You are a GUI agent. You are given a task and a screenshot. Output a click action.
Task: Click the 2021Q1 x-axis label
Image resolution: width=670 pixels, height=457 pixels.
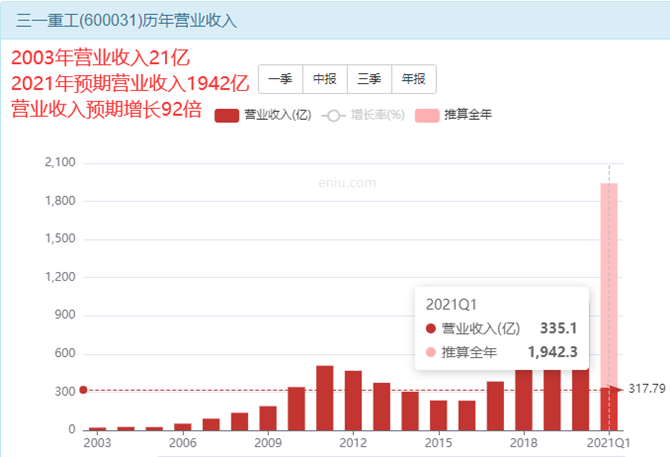(608, 442)
